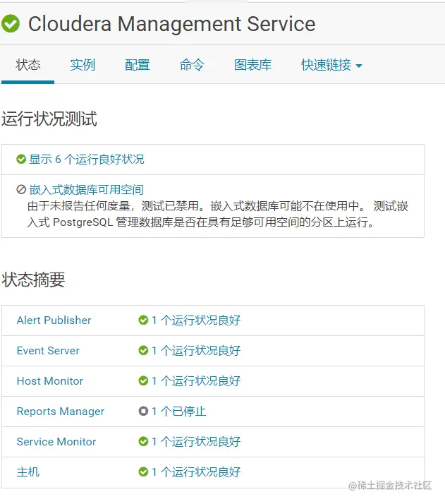
Task: Open the 实例 tab
Action: coord(83,65)
